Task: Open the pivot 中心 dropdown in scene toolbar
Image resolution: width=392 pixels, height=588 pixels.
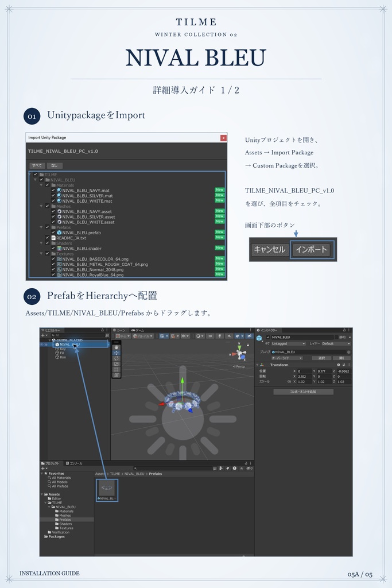Action: pyautogui.click(x=123, y=336)
